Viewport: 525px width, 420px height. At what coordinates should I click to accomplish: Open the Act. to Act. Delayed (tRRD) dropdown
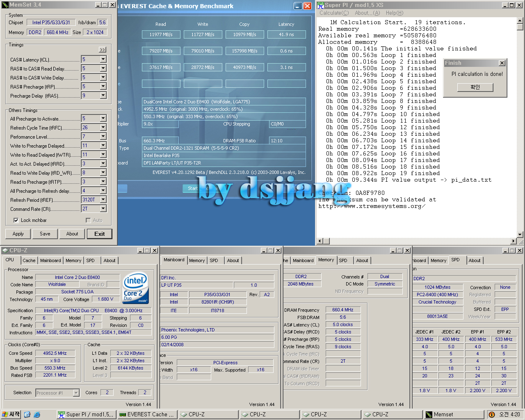103,164
